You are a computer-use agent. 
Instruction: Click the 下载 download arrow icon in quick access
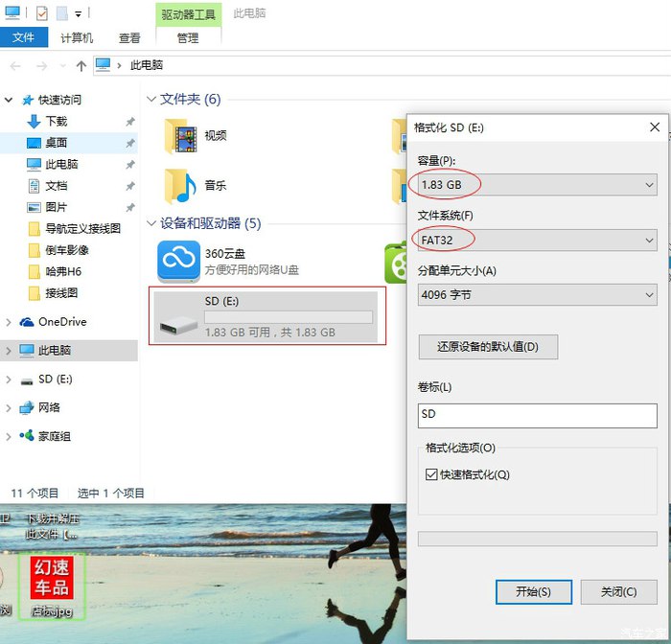tap(34, 122)
